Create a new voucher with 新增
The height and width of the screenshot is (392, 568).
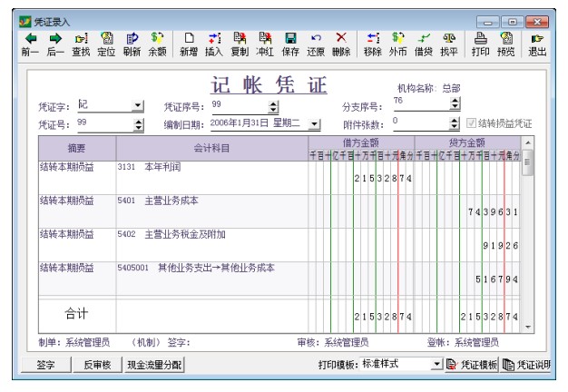click(x=189, y=45)
